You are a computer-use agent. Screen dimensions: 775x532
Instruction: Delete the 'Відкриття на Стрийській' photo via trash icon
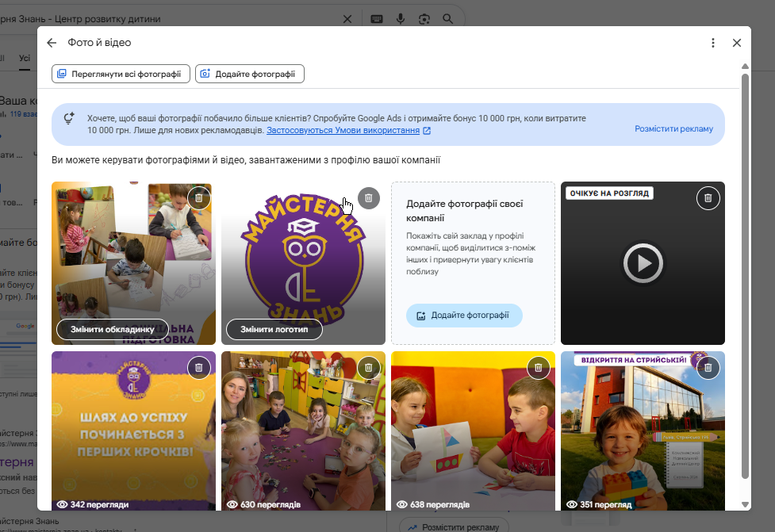708,368
